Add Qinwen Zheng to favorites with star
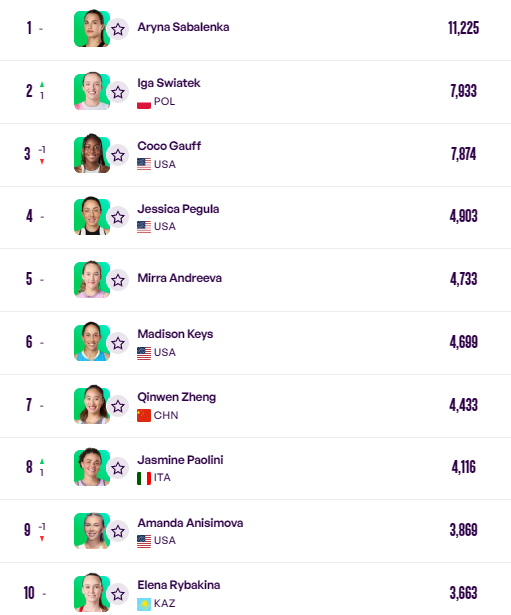 click(118, 406)
